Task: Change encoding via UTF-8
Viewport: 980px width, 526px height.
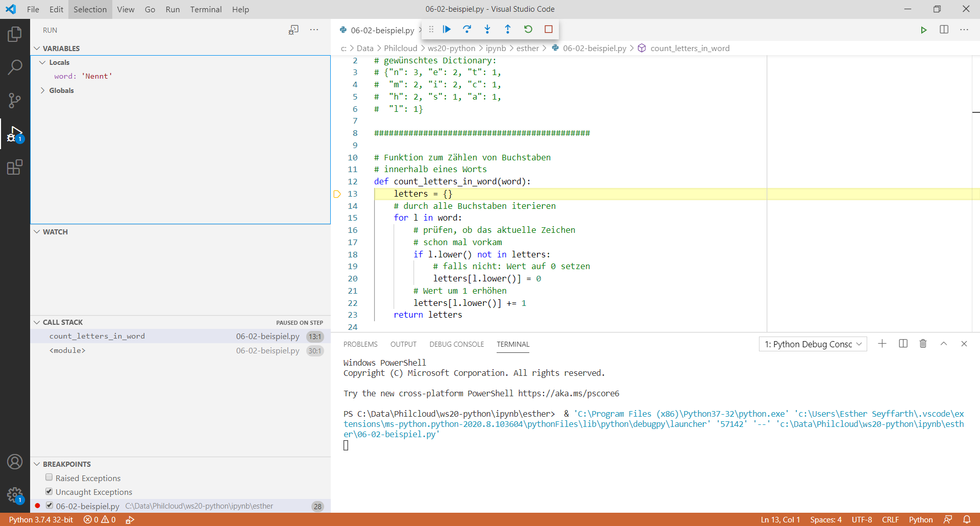Action: tap(862, 519)
